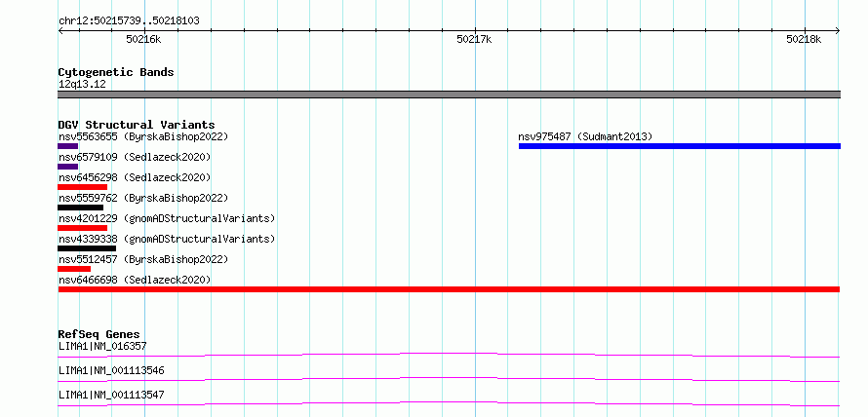Click the black bar for nsv4339338
This screenshot has height=417, width=868.
tap(87, 248)
